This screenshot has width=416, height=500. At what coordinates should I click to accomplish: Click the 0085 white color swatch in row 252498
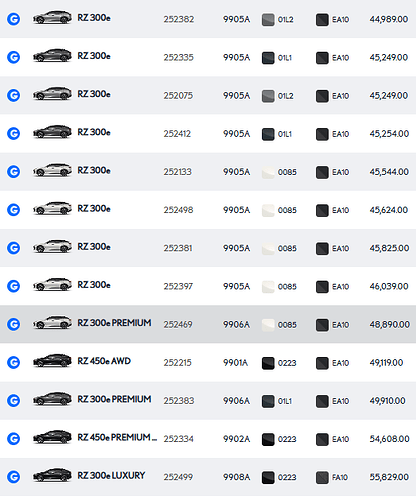click(268, 210)
